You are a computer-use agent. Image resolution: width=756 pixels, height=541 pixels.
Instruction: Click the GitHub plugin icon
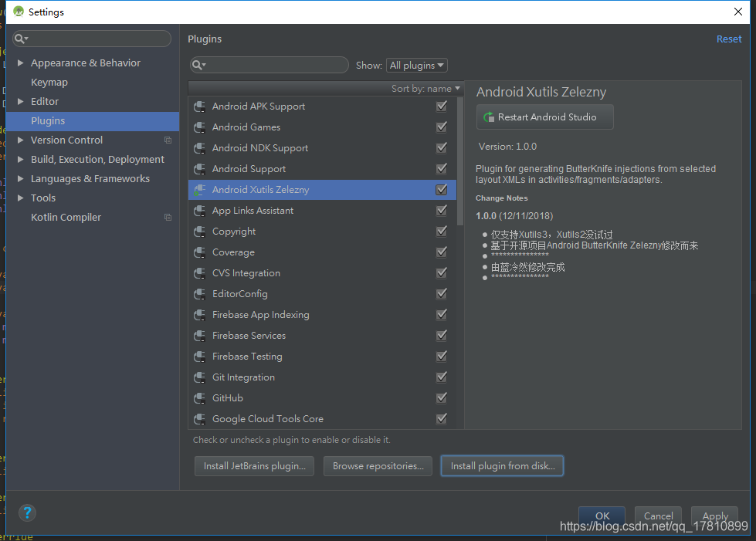[x=199, y=398]
